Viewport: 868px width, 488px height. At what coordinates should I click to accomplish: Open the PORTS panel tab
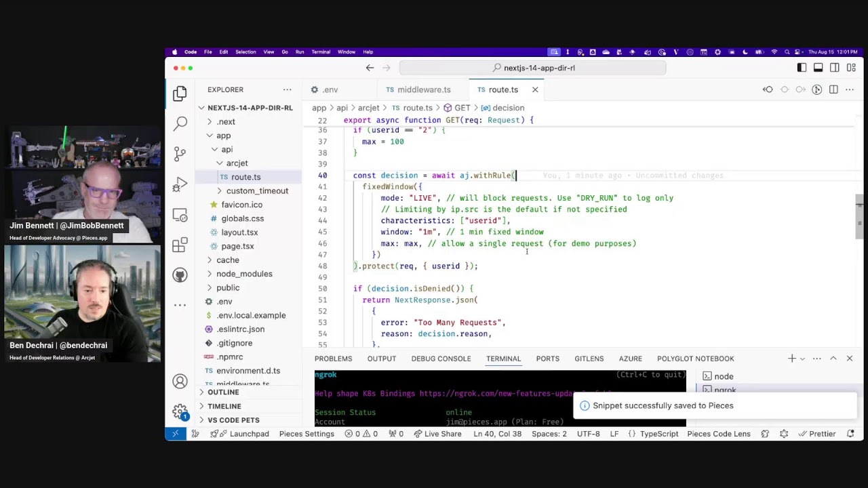tap(547, 359)
